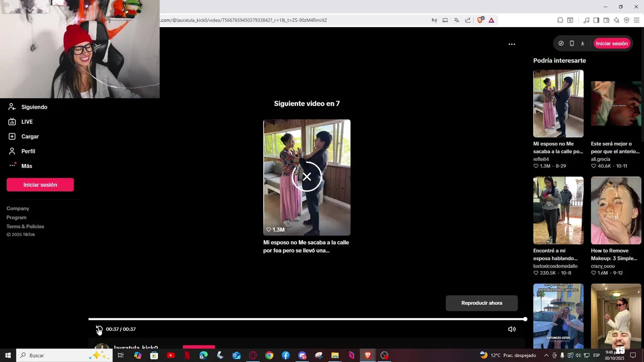This screenshot has width=644, height=362.
Task: Open the Company footer link
Action: pos(18,208)
